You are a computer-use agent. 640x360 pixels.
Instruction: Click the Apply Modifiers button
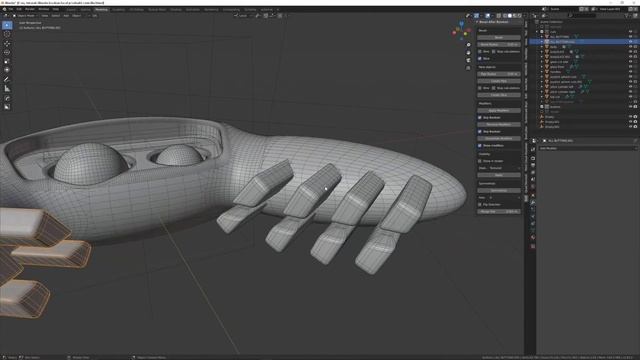[x=499, y=110]
